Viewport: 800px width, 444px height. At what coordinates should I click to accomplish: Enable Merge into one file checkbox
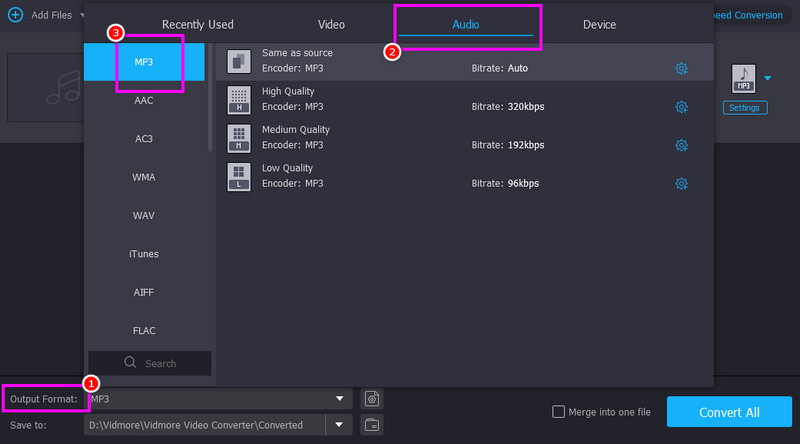[559, 411]
